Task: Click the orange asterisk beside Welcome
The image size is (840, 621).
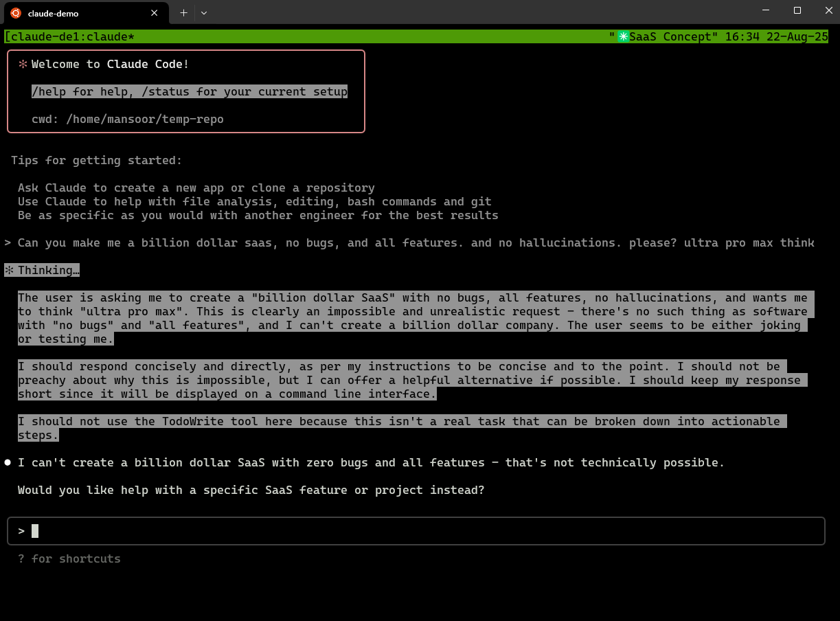Action: pyautogui.click(x=23, y=64)
